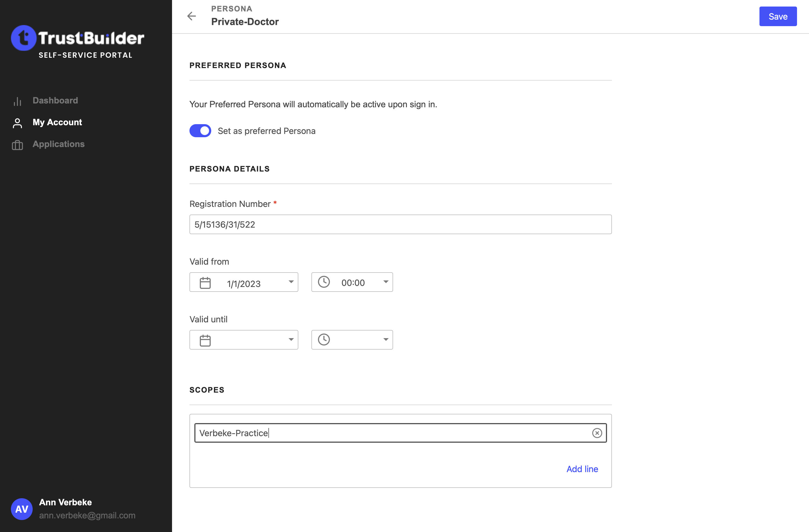Clear the Verbeke-Practice scope field
This screenshot has width=809, height=532.
pyautogui.click(x=597, y=433)
